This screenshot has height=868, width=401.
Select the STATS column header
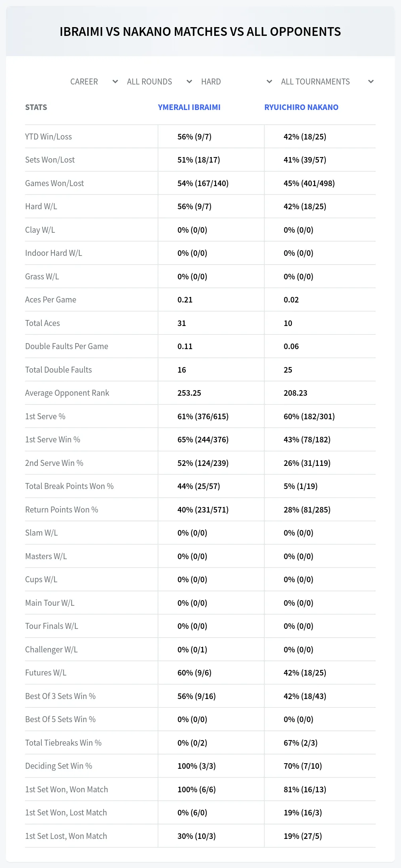coord(36,107)
